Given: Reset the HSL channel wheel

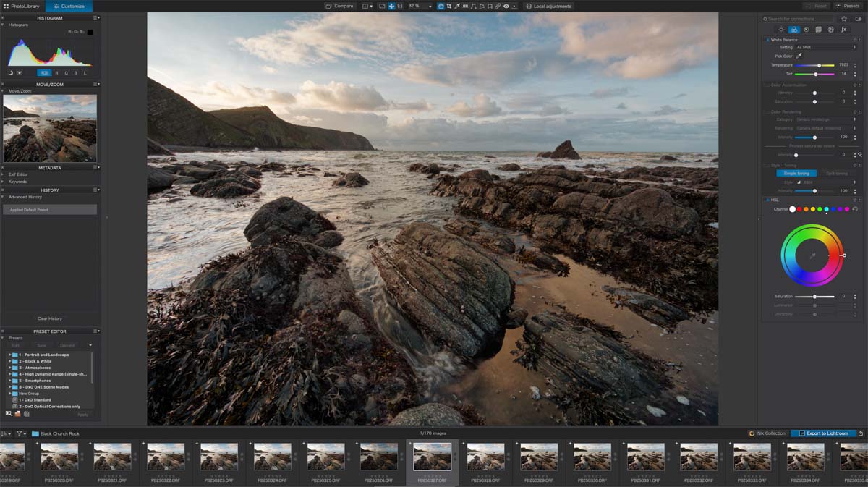Looking at the screenshot, I should (855, 209).
